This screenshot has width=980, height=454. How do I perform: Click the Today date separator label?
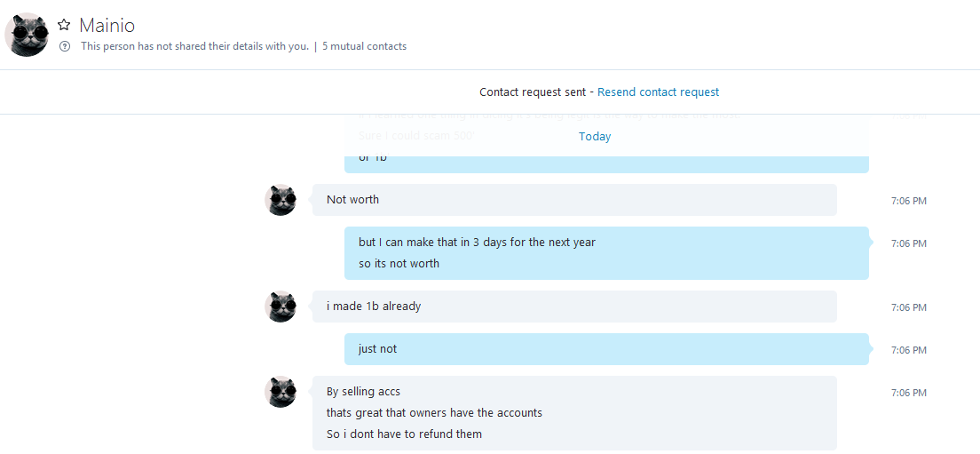click(x=595, y=136)
